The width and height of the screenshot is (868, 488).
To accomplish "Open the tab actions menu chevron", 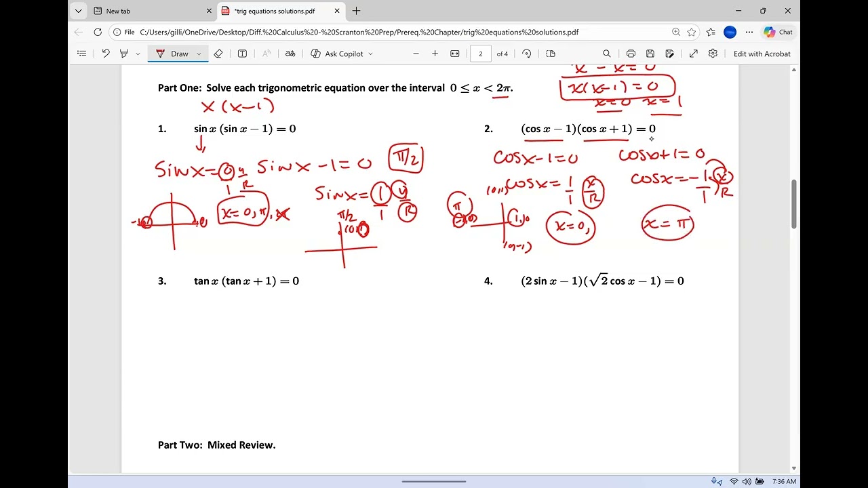I will (79, 11).
